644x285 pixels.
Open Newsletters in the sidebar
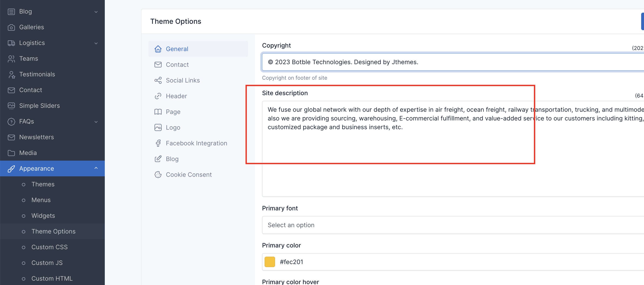pyautogui.click(x=52, y=137)
